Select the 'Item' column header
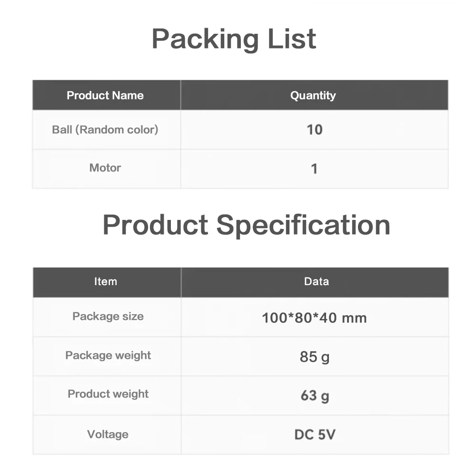The width and height of the screenshot is (476, 476). [106, 281]
